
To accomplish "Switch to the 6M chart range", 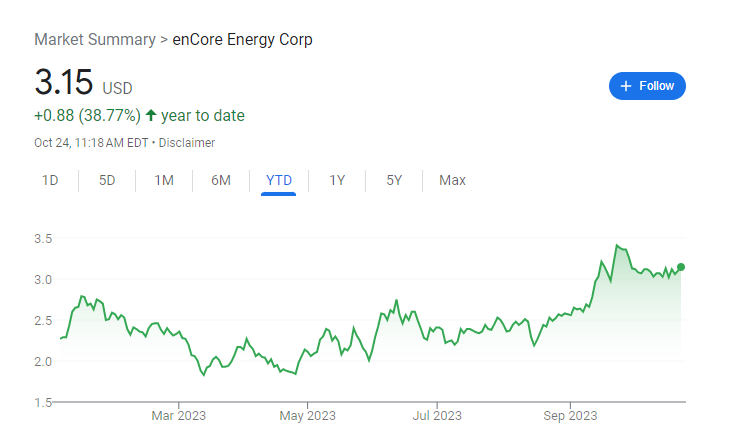I will 221,180.
